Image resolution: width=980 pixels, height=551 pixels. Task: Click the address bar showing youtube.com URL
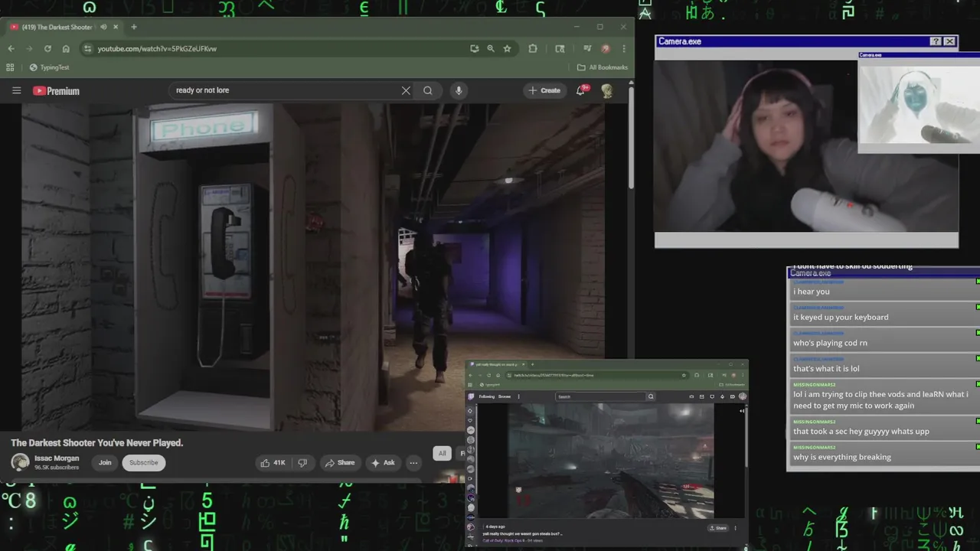276,48
